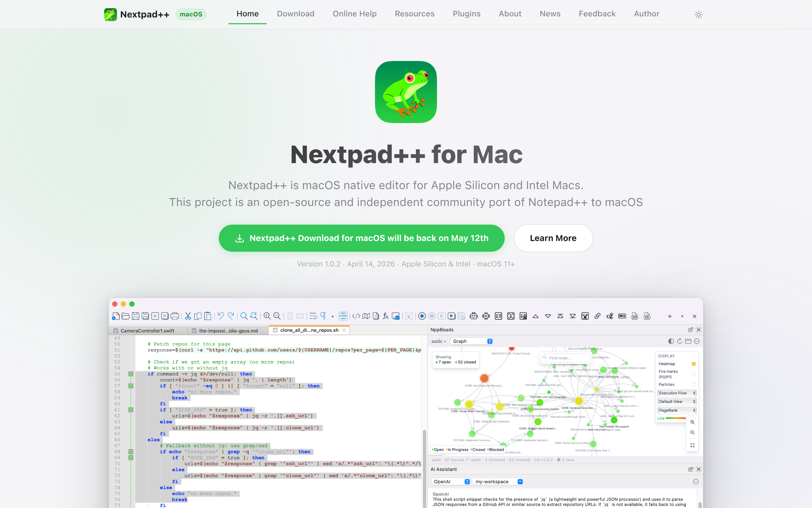Click the refresh icon in NppBeads panel
The width and height of the screenshot is (812, 508).
pyautogui.click(x=679, y=341)
